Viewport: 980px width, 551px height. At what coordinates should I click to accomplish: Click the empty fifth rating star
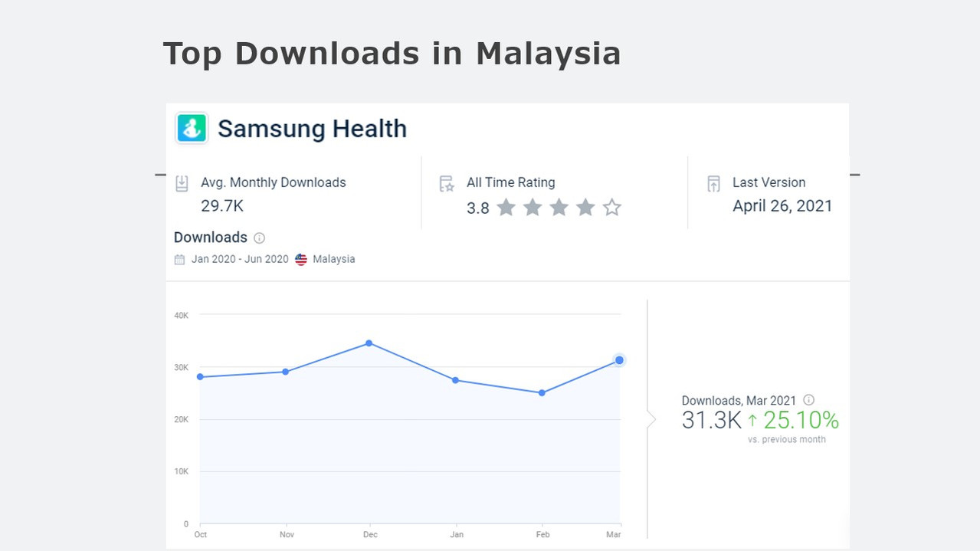(x=611, y=208)
